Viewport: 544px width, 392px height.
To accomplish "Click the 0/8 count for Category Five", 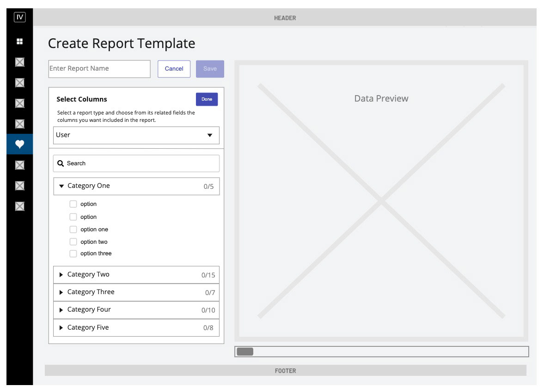I will click(x=208, y=328).
